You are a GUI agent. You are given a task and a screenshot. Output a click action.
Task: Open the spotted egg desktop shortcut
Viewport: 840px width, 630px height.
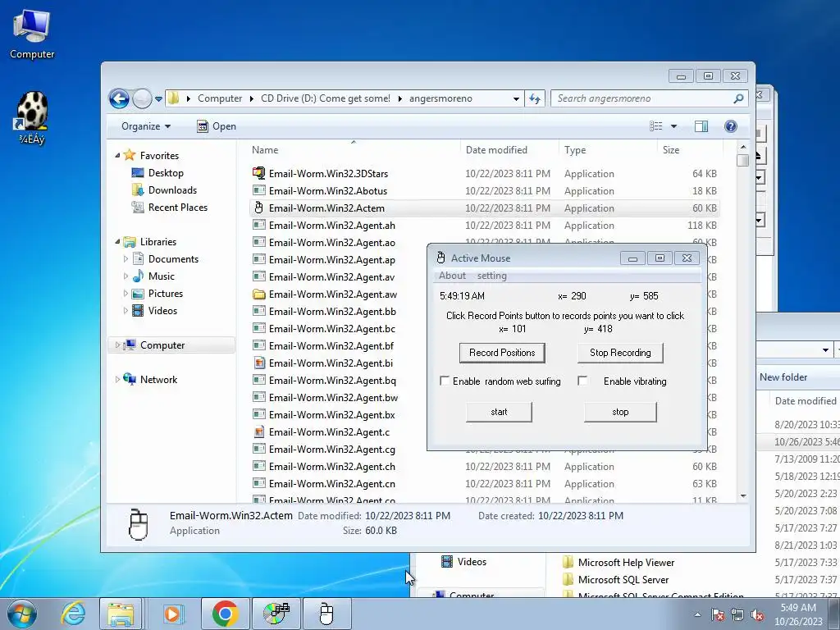(32, 118)
